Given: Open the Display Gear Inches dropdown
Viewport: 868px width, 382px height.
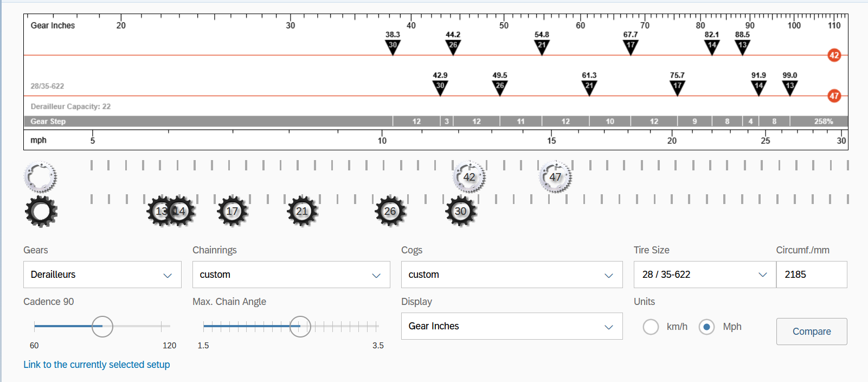Looking at the screenshot, I should pos(511,326).
